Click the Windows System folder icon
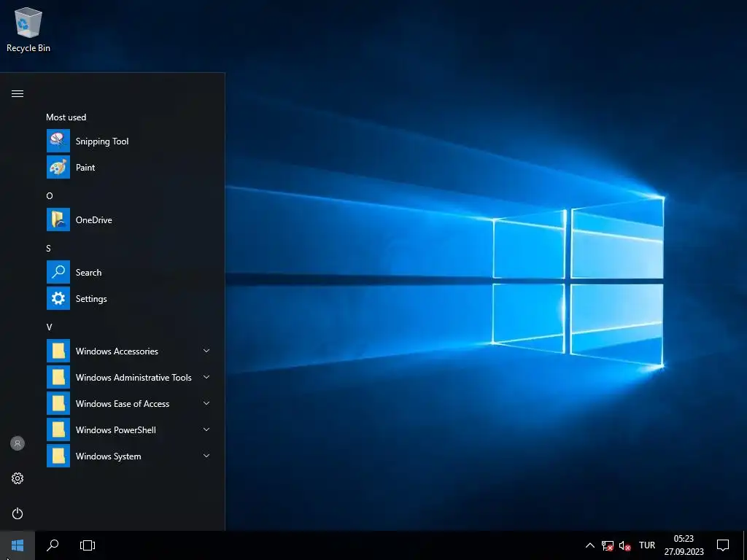The height and width of the screenshot is (560, 747). 58,456
